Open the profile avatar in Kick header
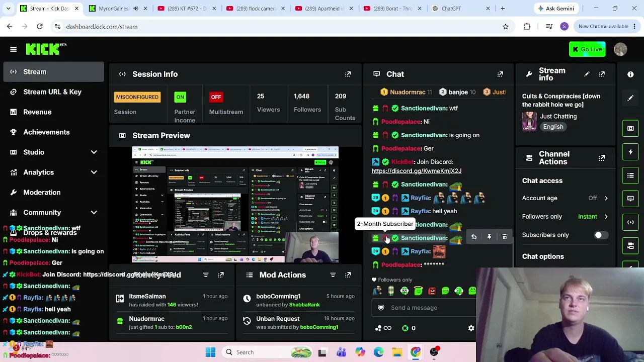Image resolution: width=644 pixels, height=362 pixels. coord(620,49)
